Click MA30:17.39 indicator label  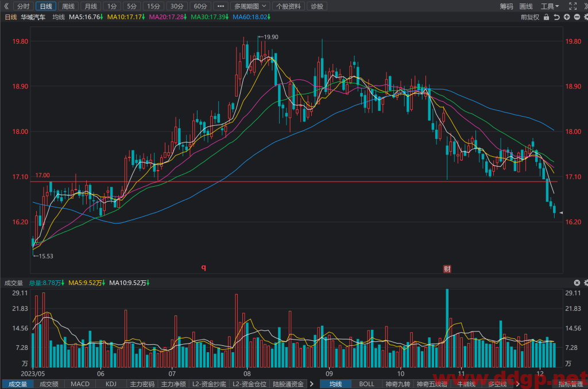tap(209, 17)
